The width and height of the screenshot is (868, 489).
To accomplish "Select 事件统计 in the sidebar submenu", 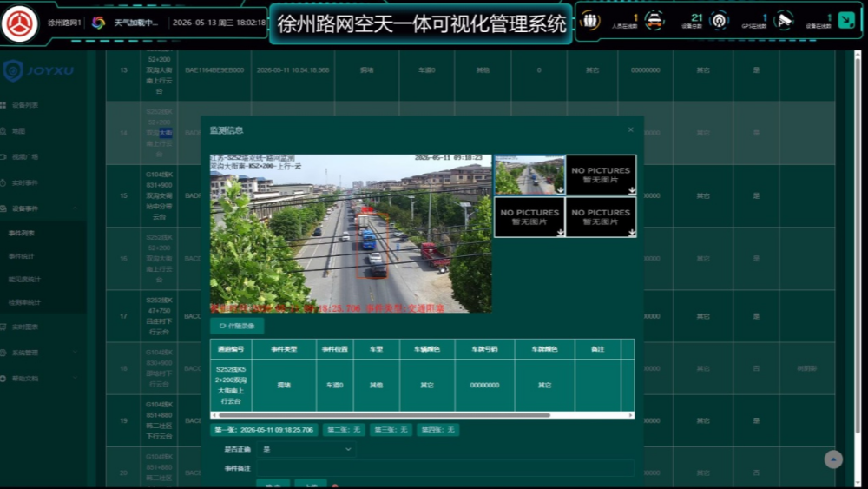I will pyautogui.click(x=22, y=256).
